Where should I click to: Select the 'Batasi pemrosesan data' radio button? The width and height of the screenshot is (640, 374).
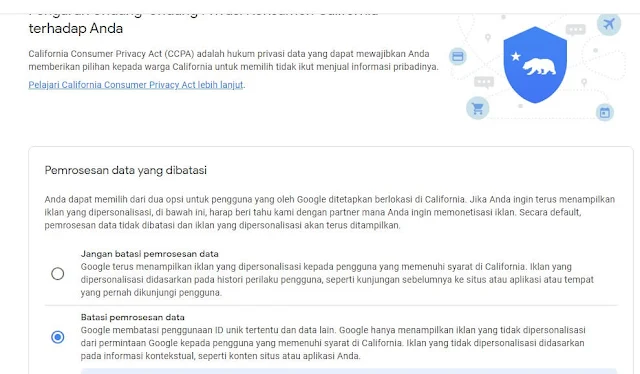tap(58, 337)
